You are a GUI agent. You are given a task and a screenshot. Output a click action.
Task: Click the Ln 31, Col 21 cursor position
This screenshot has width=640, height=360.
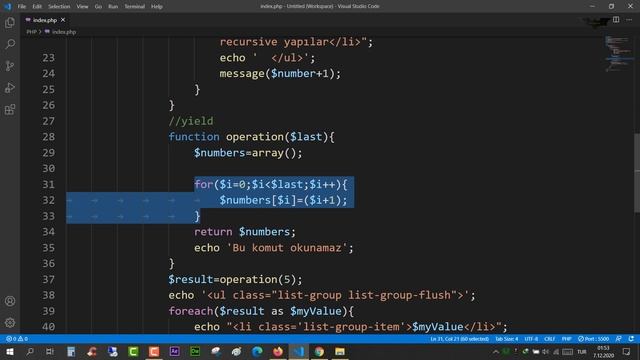click(x=460, y=339)
